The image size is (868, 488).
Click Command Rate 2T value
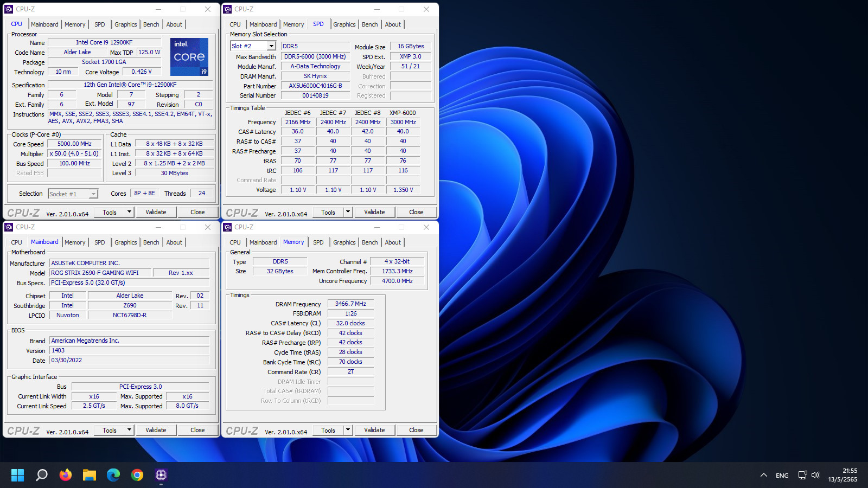tap(350, 371)
